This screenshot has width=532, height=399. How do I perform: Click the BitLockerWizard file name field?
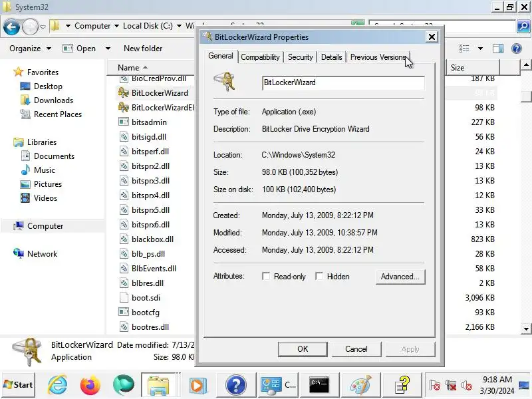click(343, 82)
